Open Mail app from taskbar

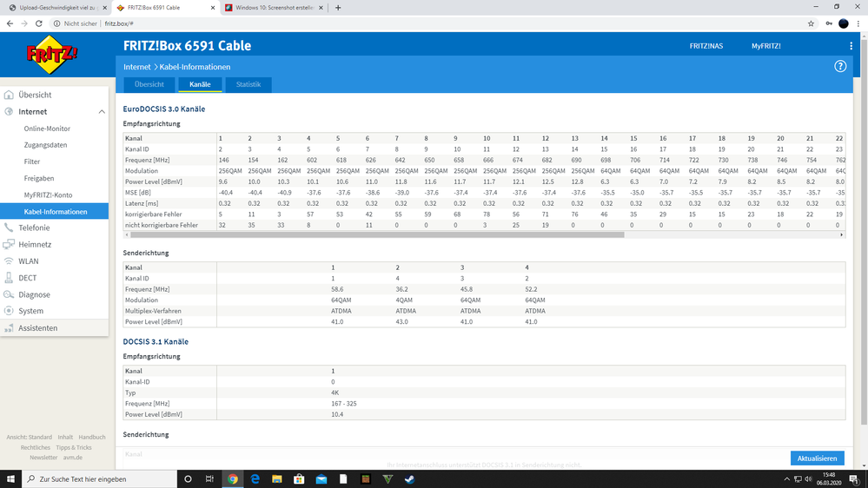(x=321, y=479)
